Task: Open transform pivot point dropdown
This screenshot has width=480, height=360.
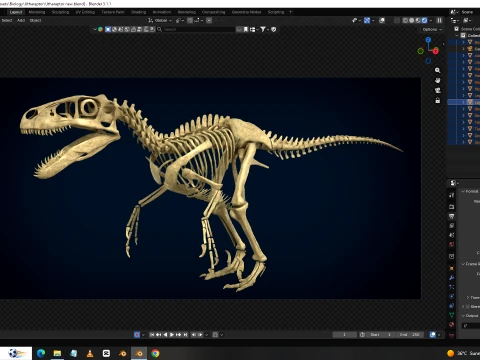Action: (180, 20)
